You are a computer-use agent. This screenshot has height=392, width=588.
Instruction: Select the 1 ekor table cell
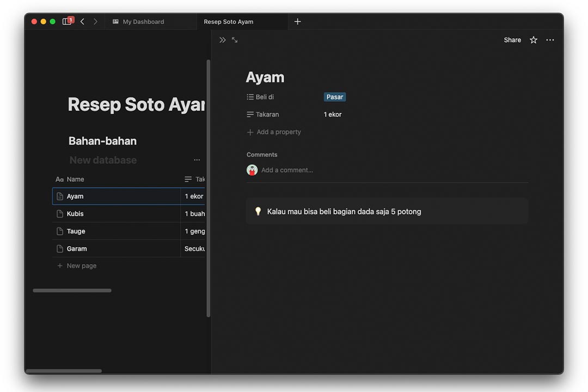[193, 196]
